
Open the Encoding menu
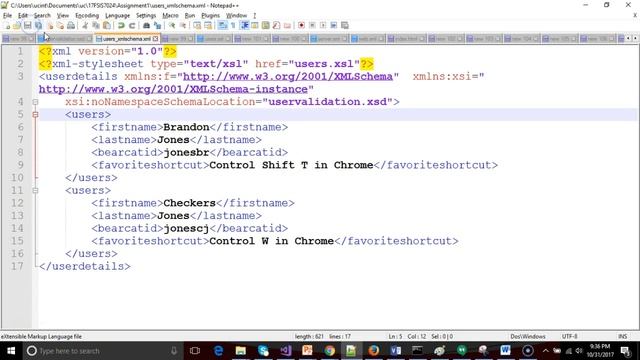click(87, 16)
